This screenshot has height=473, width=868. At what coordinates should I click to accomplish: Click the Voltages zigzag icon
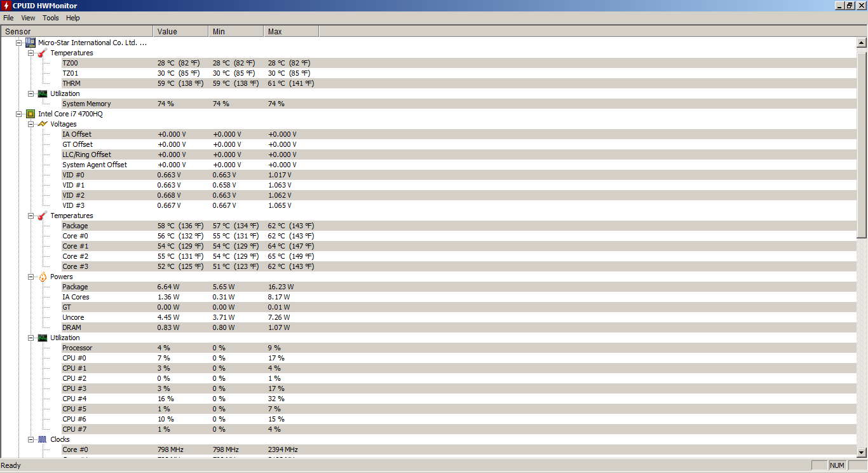[42, 124]
